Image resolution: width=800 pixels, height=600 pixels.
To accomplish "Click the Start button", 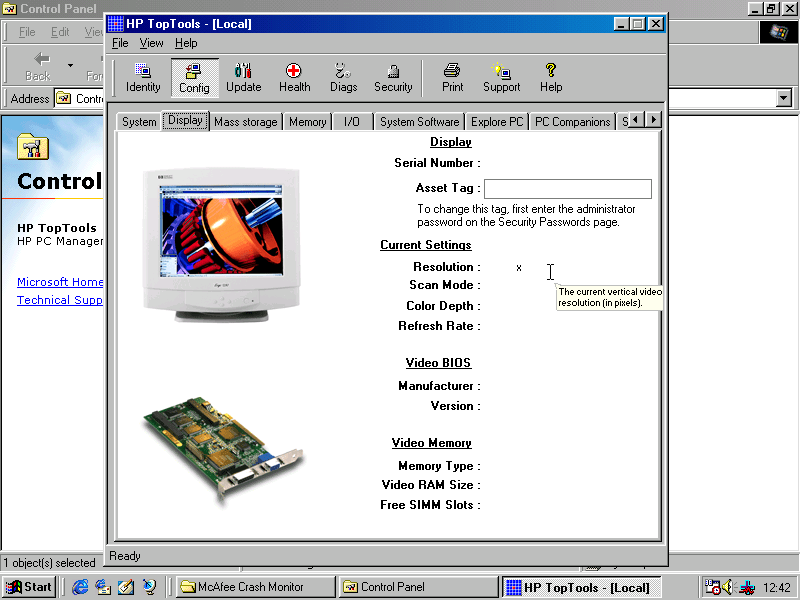I will pos(29,587).
